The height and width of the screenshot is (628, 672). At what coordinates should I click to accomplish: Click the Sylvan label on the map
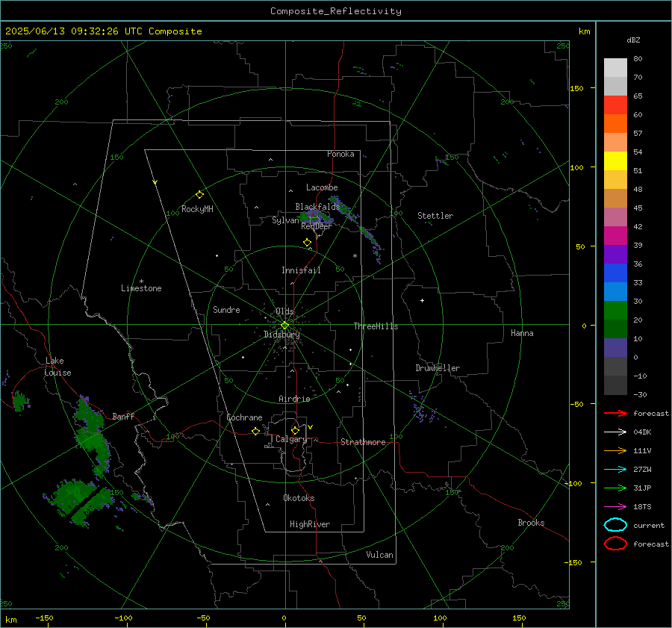(285, 220)
